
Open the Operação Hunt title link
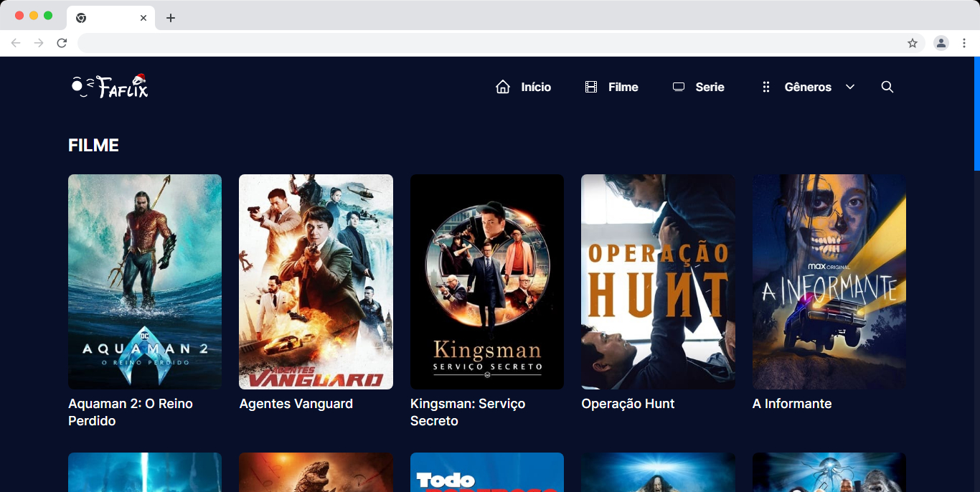[628, 404]
